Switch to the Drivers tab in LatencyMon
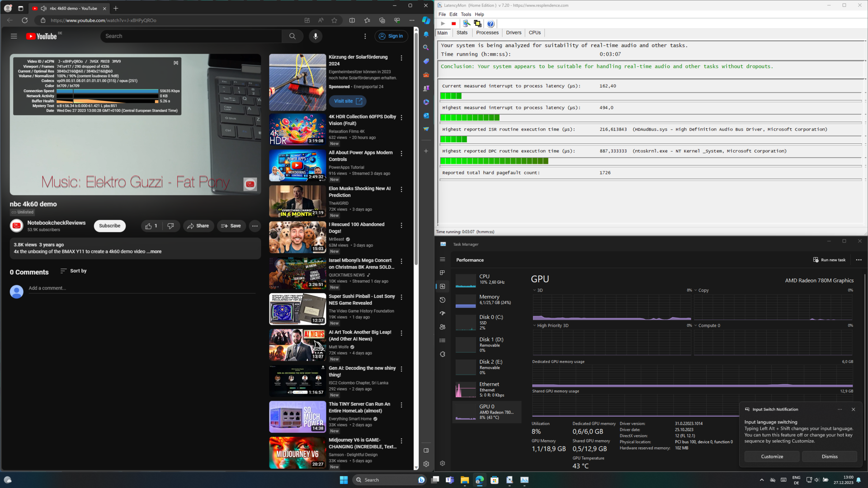 click(x=513, y=33)
